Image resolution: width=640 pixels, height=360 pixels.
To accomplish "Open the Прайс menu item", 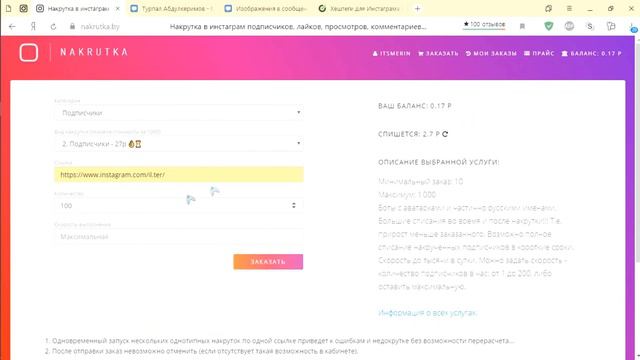I will coord(539,53).
